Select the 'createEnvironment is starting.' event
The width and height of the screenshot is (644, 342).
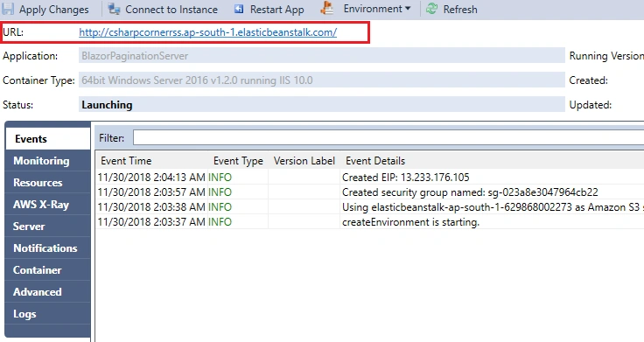click(410, 222)
